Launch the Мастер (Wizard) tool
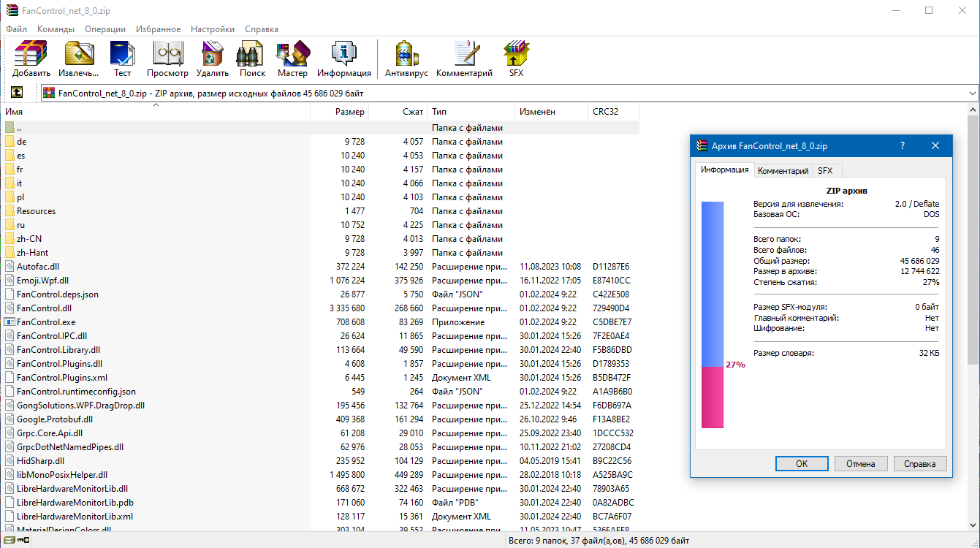980x548 pixels. pyautogui.click(x=292, y=59)
